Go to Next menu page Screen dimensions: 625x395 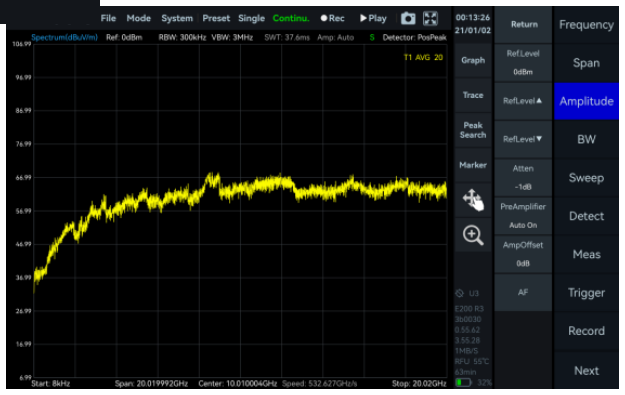[x=586, y=371]
